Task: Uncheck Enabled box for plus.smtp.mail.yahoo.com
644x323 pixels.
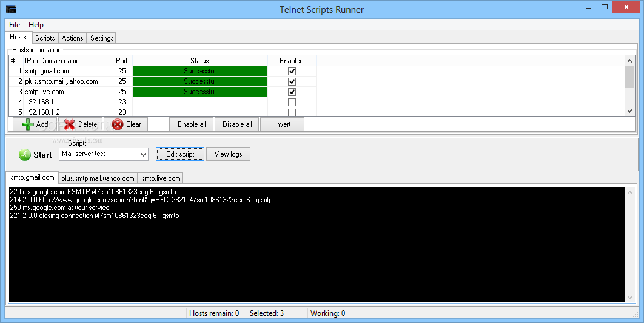Action: click(292, 81)
